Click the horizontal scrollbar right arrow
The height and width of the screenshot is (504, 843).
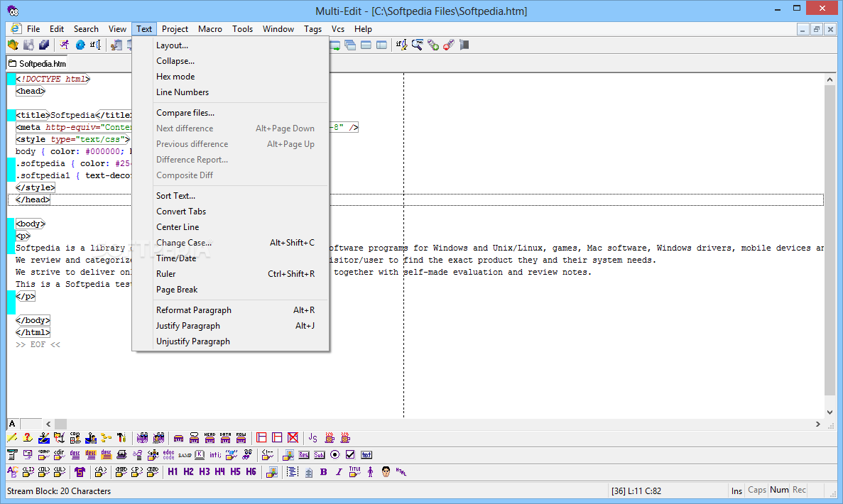click(817, 424)
